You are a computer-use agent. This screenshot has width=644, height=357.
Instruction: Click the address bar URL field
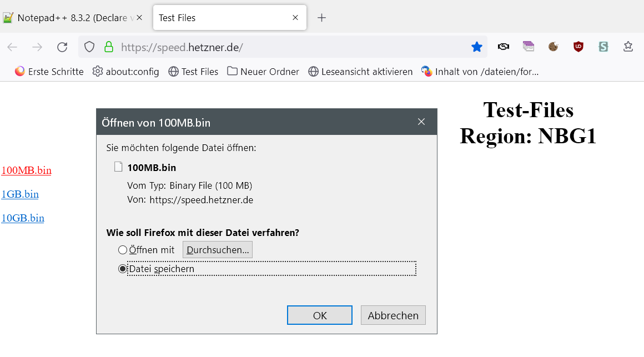click(x=289, y=47)
